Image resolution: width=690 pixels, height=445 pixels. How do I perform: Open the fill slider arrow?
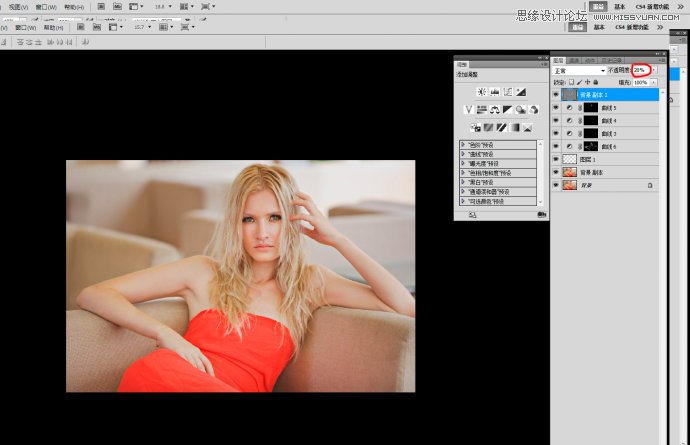pyautogui.click(x=653, y=82)
